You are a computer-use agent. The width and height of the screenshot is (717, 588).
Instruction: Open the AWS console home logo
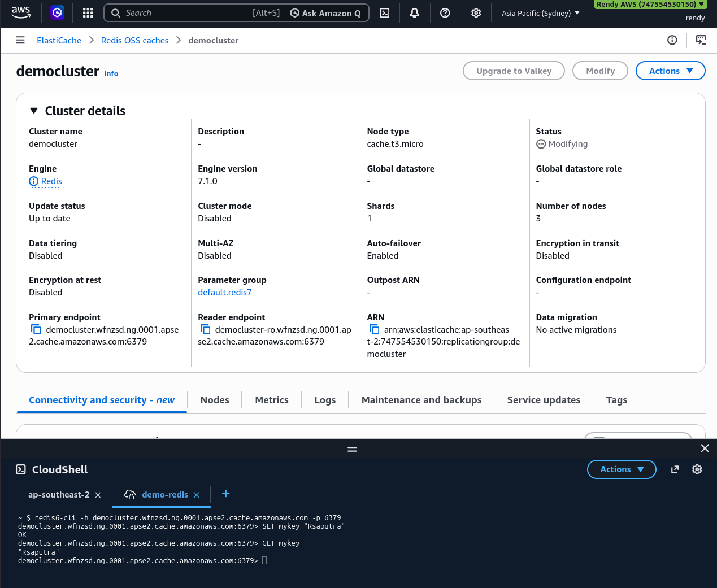tap(21, 12)
